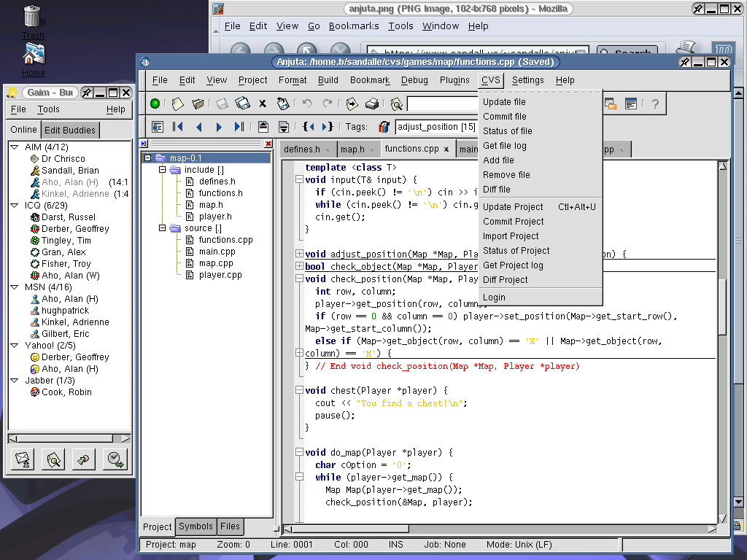This screenshot has height=560, width=747.
Task: Click the Save all files icon
Action: (x=243, y=104)
